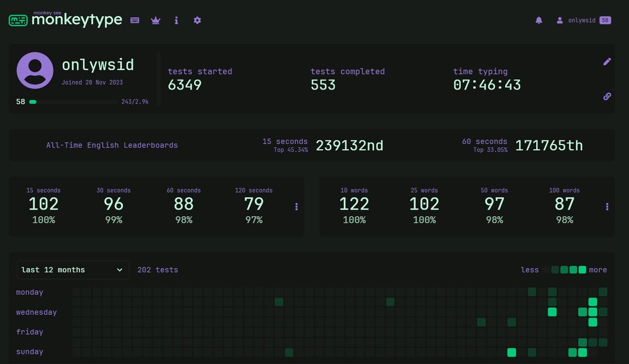Click the brightest green legend swatch
This screenshot has width=629, height=364.
[582, 270]
